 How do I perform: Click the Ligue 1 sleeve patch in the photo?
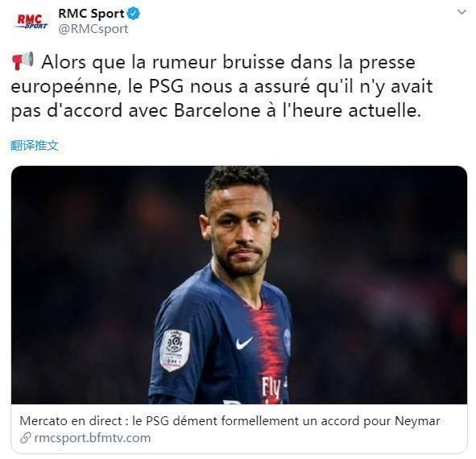175,350
